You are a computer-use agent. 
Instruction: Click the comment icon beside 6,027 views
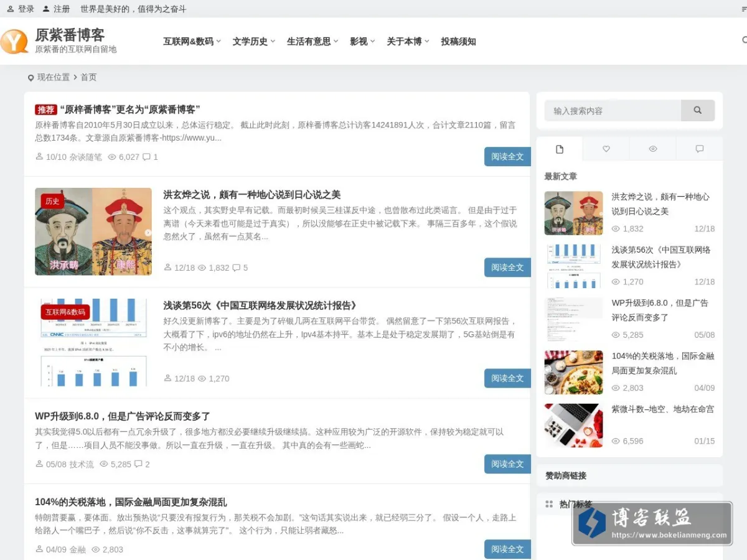pos(146,157)
